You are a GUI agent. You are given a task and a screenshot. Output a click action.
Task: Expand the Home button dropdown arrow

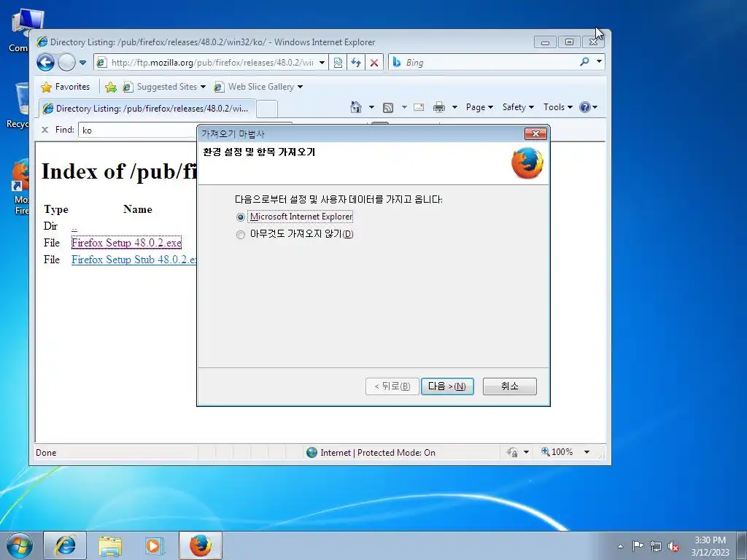click(371, 107)
